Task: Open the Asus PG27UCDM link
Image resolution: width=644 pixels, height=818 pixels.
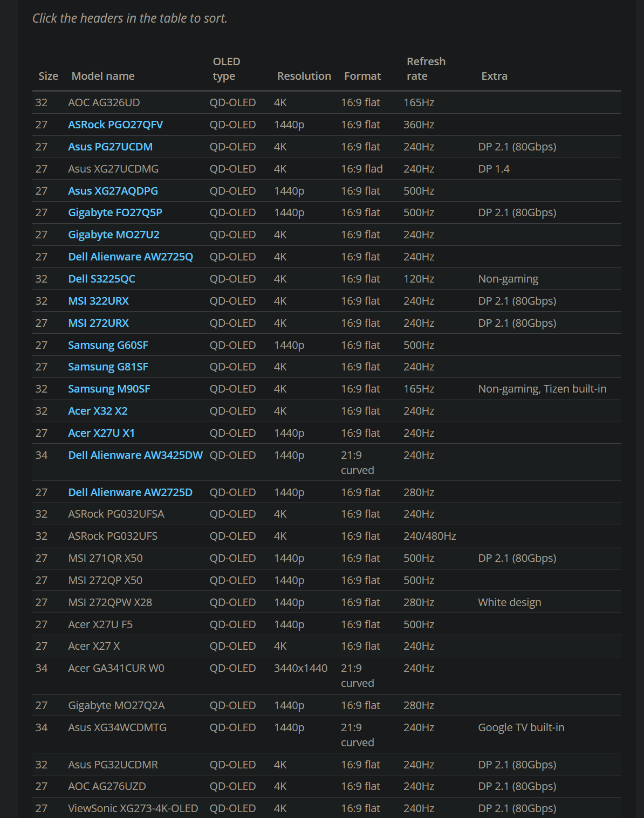Action: [110, 147]
